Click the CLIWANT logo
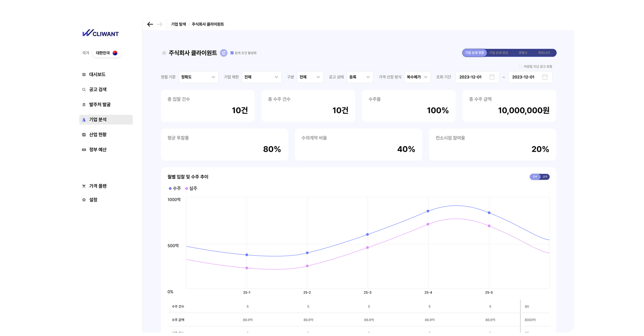 click(100, 33)
